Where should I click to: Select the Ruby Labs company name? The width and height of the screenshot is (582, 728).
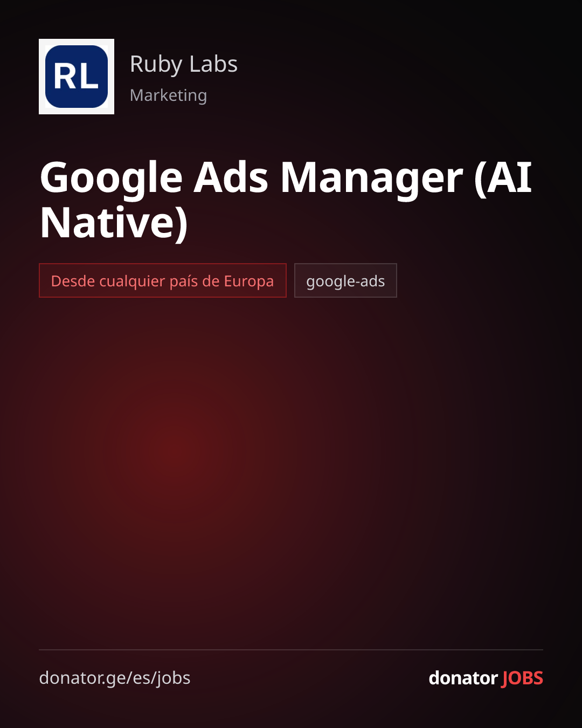click(184, 64)
